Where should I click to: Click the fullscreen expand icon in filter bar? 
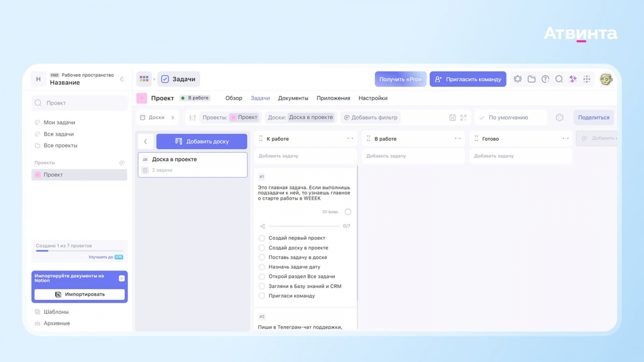[464, 117]
